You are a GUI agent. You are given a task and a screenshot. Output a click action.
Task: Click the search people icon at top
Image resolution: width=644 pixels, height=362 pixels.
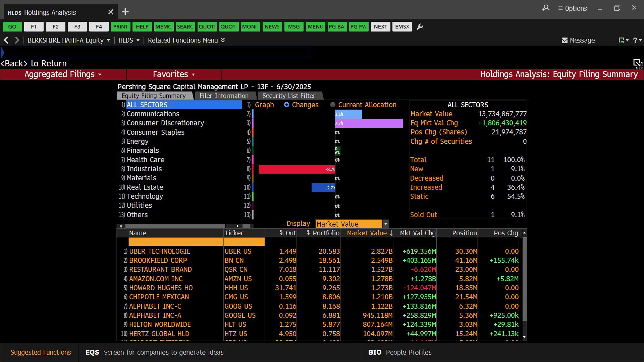tap(546, 8)
